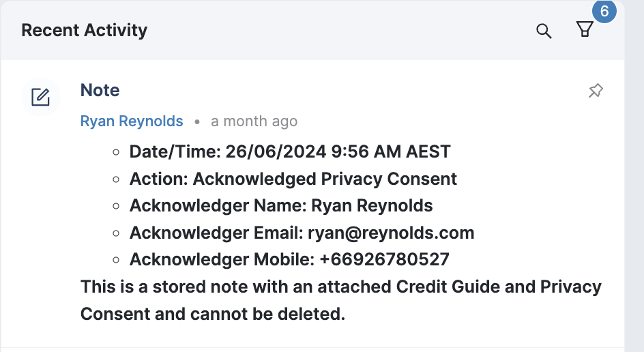Click the ryan@reynolds.com email address
Viewport: 644px width, 352px height.
pos(391,233)
